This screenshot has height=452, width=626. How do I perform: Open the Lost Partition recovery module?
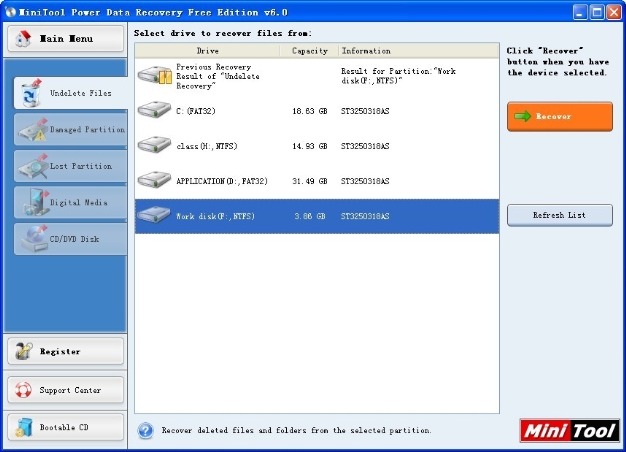click(71, 166)
